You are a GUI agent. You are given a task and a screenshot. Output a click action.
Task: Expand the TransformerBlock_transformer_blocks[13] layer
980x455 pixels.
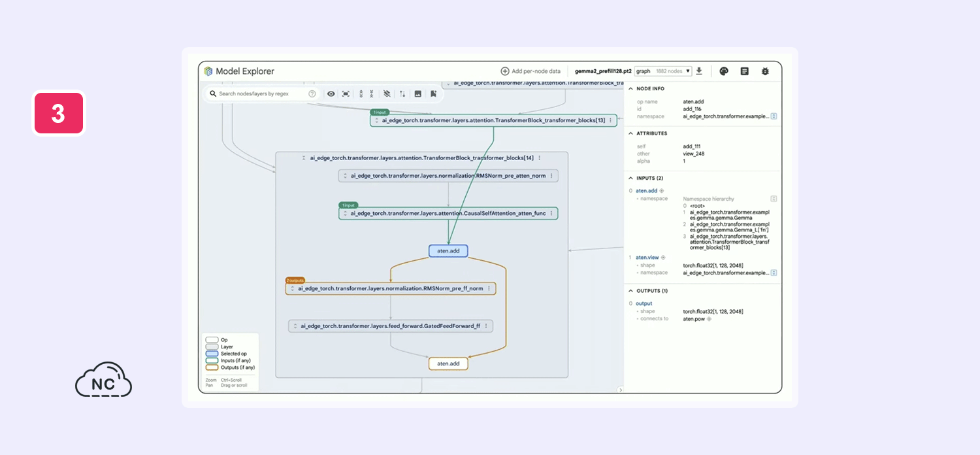376,120
